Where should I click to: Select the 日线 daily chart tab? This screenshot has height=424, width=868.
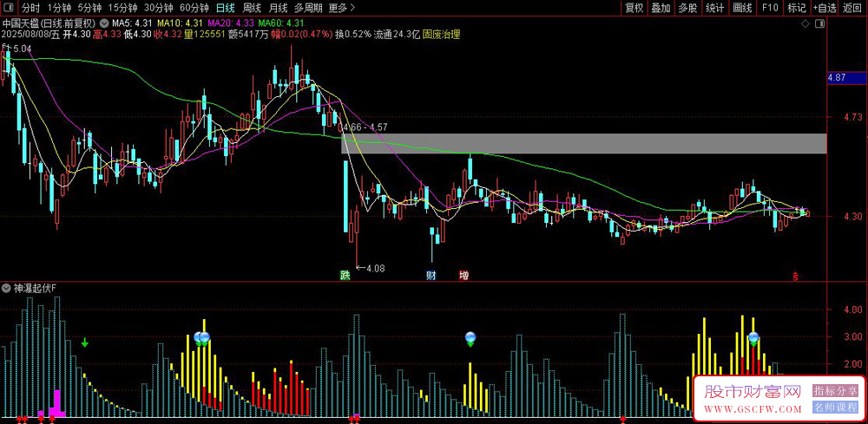(x=225, y=8)
